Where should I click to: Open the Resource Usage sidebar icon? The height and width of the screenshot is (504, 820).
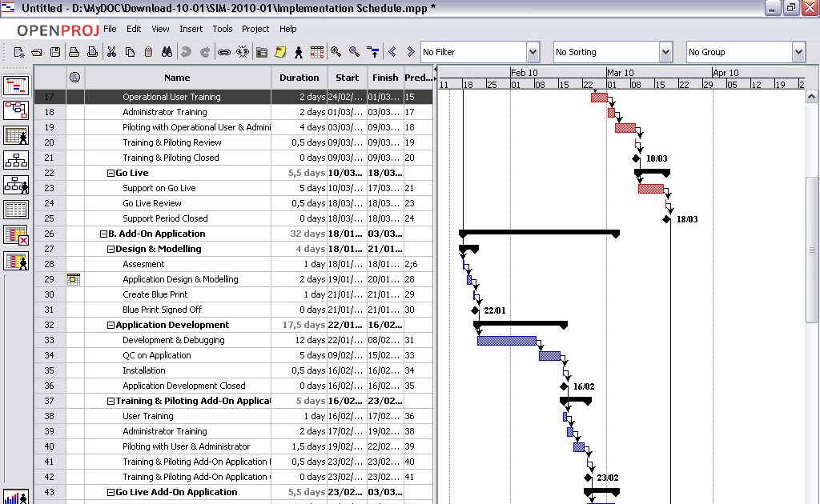pos(16,260)
